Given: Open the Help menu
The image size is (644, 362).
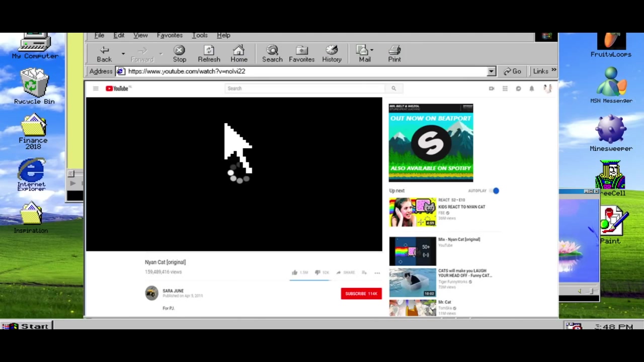Looking at the screenshot, I should [223, 35].
